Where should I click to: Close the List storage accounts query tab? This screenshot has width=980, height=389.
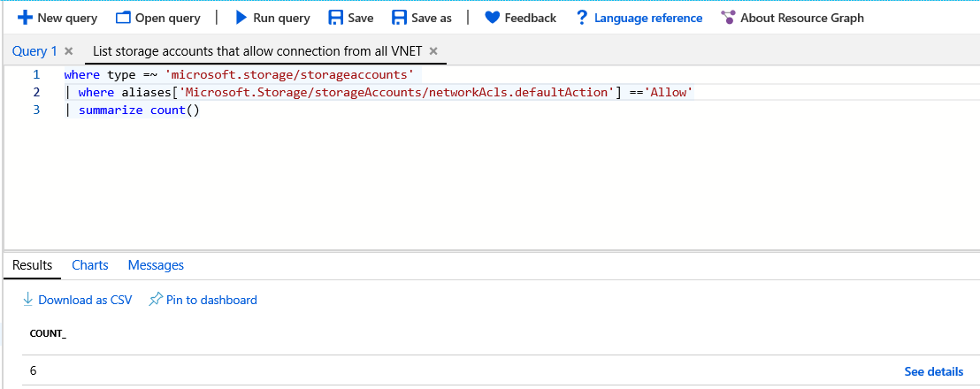tap(433, 51)
